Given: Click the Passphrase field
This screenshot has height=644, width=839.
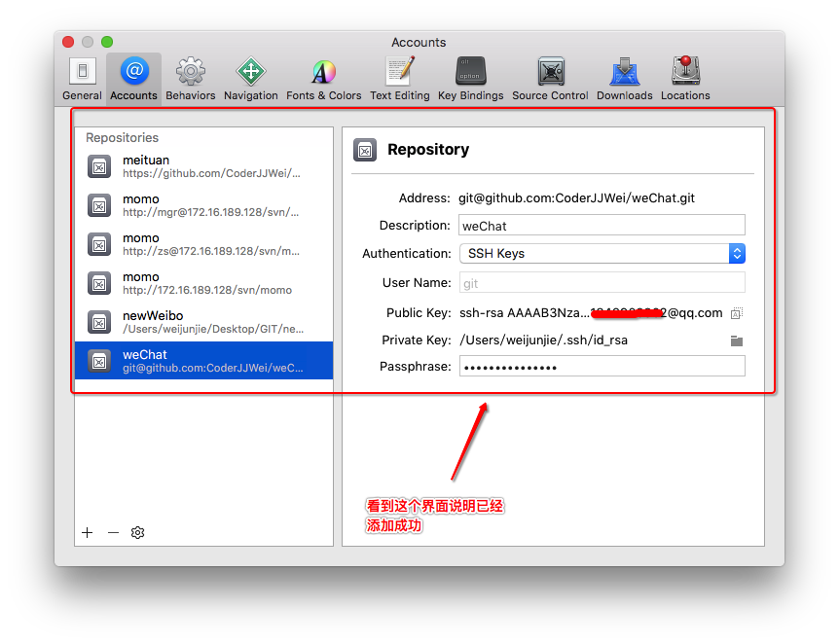Looking at the screenshot, I should [x=602, y=367].
